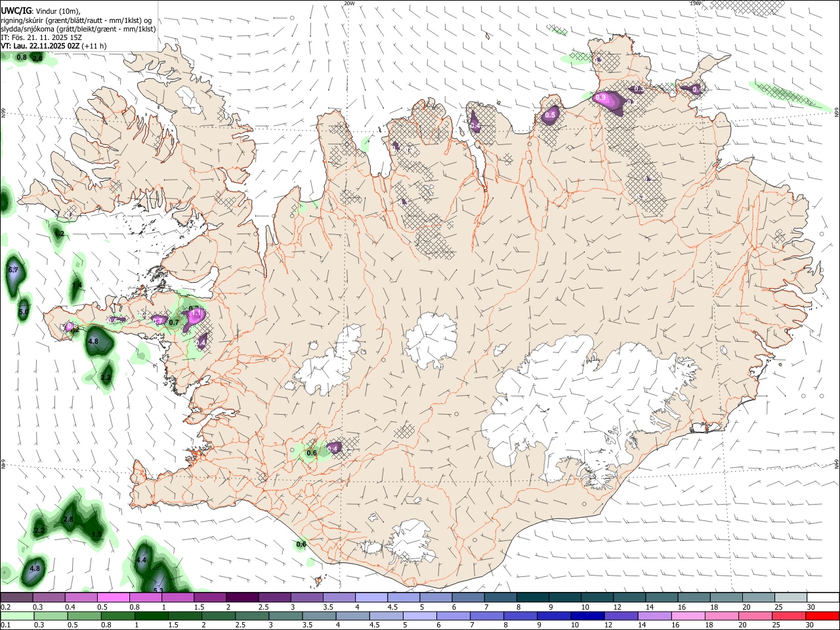Click the 2.8 rain value label
Image resolution: width=840 pixels, height=630 pixels.
(x=68, y=519)
